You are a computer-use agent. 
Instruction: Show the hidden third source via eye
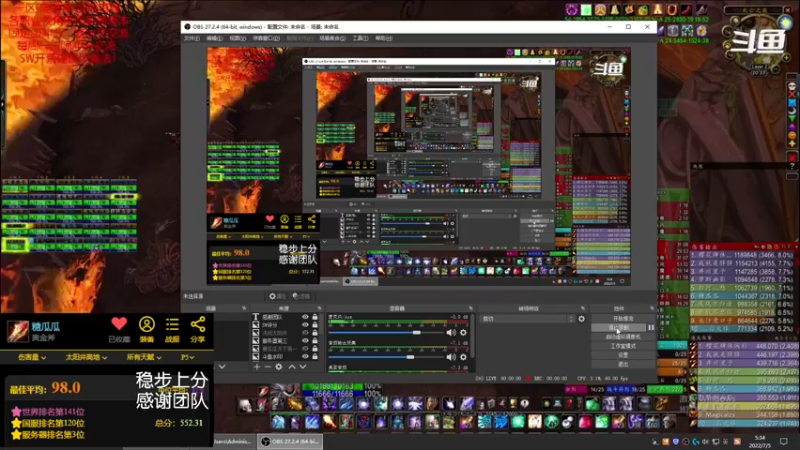coord(305,333)
